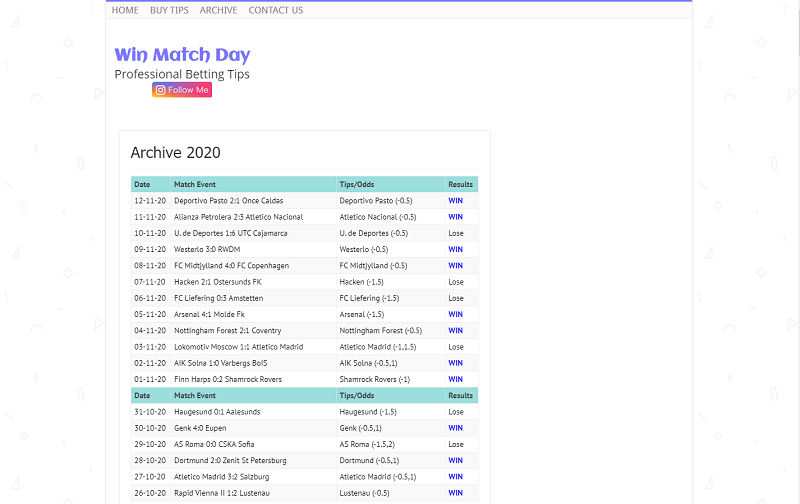Click tip Atletico Nacional (-0.5)

[378, 217]
